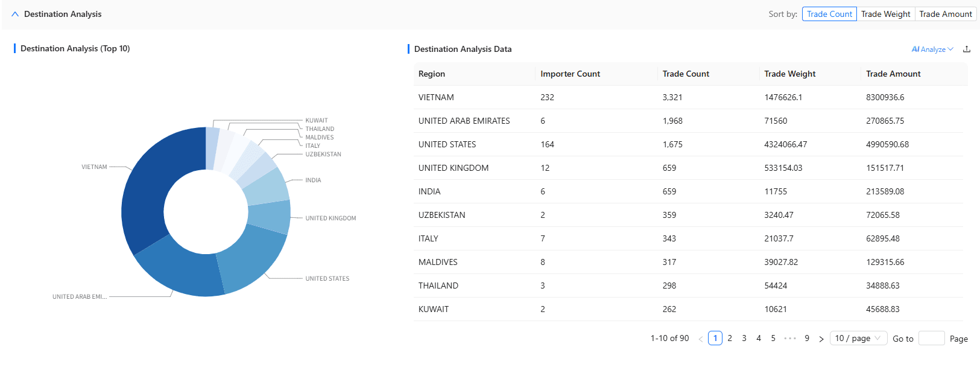980x367 pixels.
Task: Click the pagination ellipsis to skip pages
Action: click(x=790, y=338)
